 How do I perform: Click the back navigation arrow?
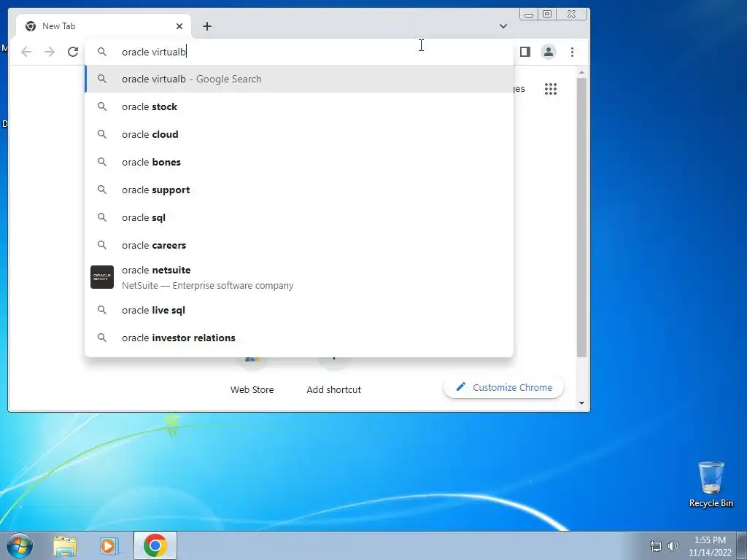26,52
